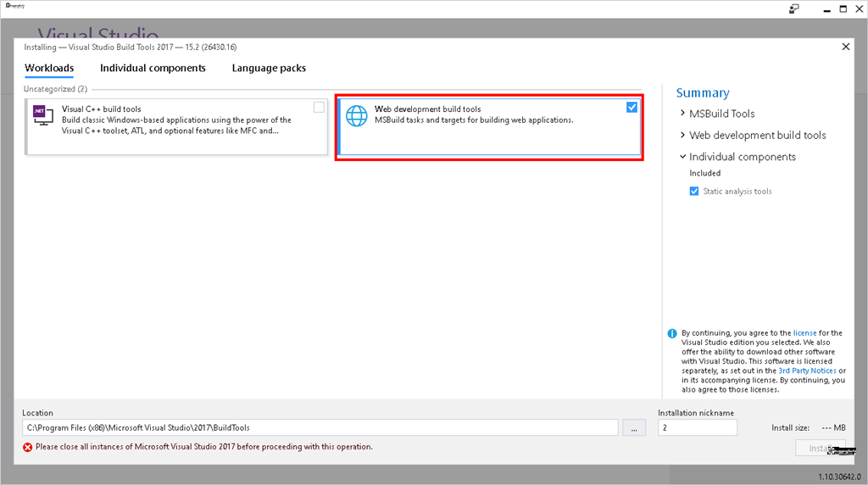Click the Install button

click(821, 448)
